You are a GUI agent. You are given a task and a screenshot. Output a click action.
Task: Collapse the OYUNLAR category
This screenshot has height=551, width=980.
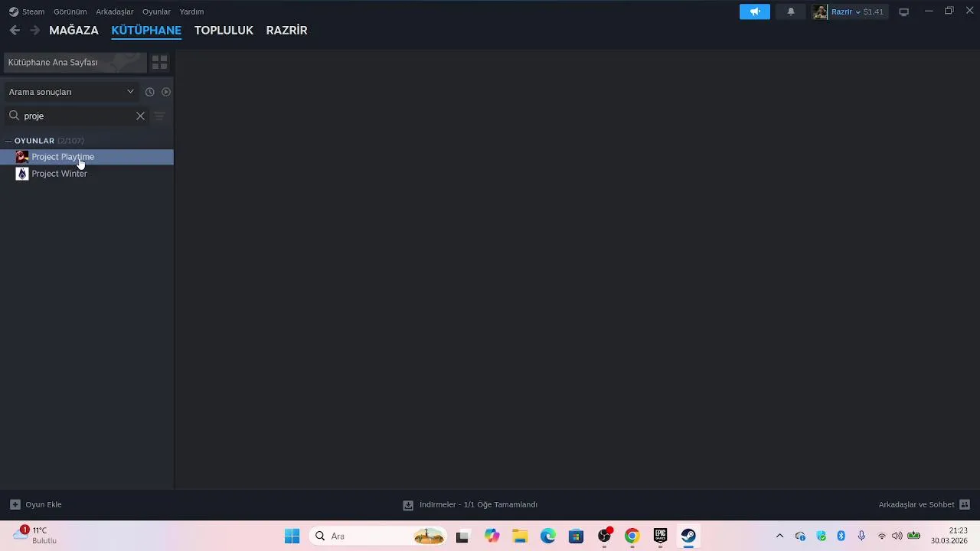pos(8,141)
